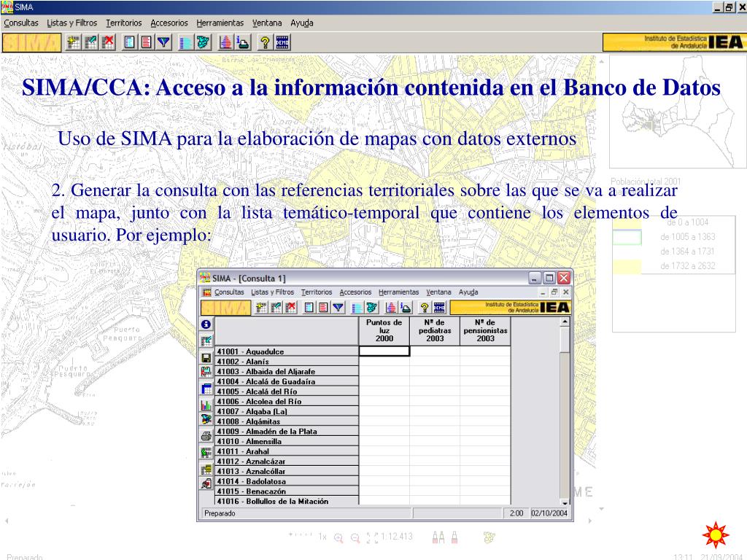Maximize the SIMA Consulta 1 window
747x560 pixels.
click(x=549, y=278)
